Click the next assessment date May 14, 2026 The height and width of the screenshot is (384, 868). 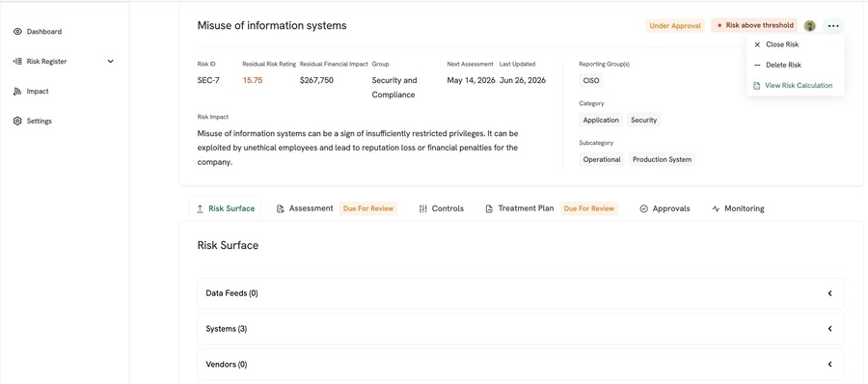(x=471, y=80)
